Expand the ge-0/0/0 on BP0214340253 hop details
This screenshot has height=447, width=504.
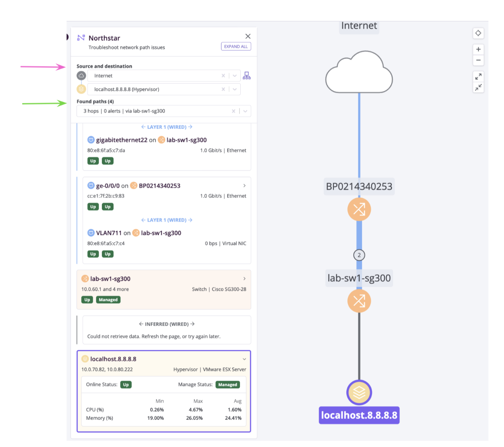(x=244, y=185)
